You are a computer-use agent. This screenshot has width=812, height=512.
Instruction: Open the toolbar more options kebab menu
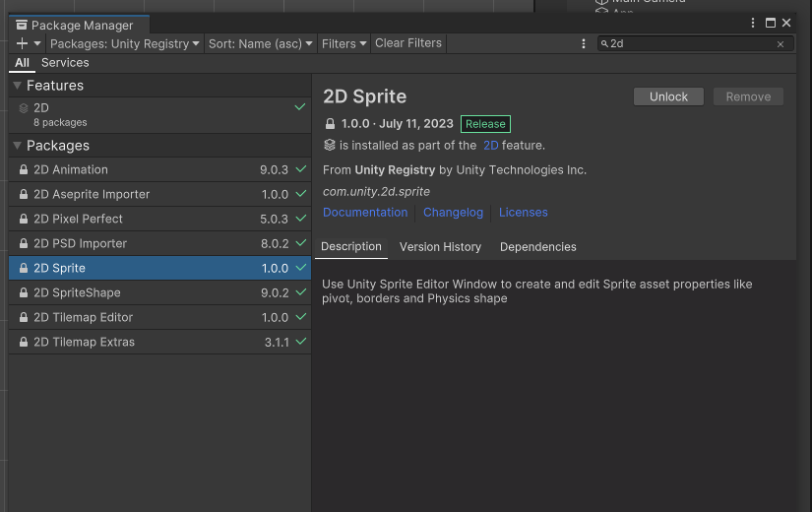[x=584, y=43]
